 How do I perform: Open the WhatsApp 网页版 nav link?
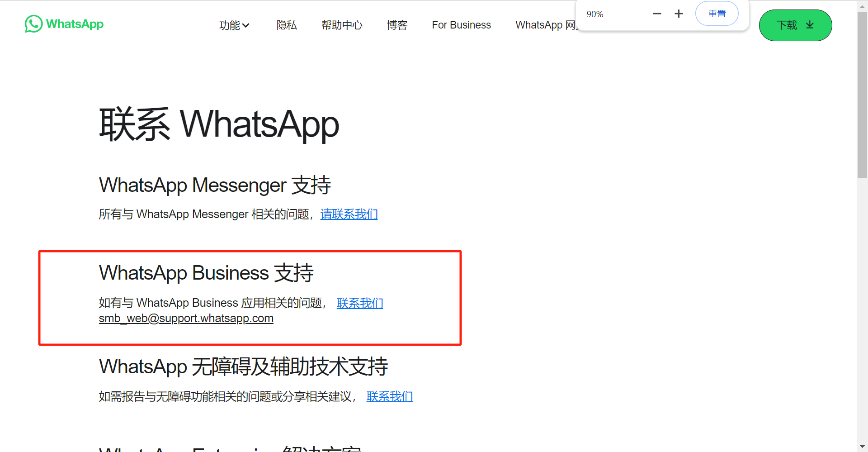point(545,25)
